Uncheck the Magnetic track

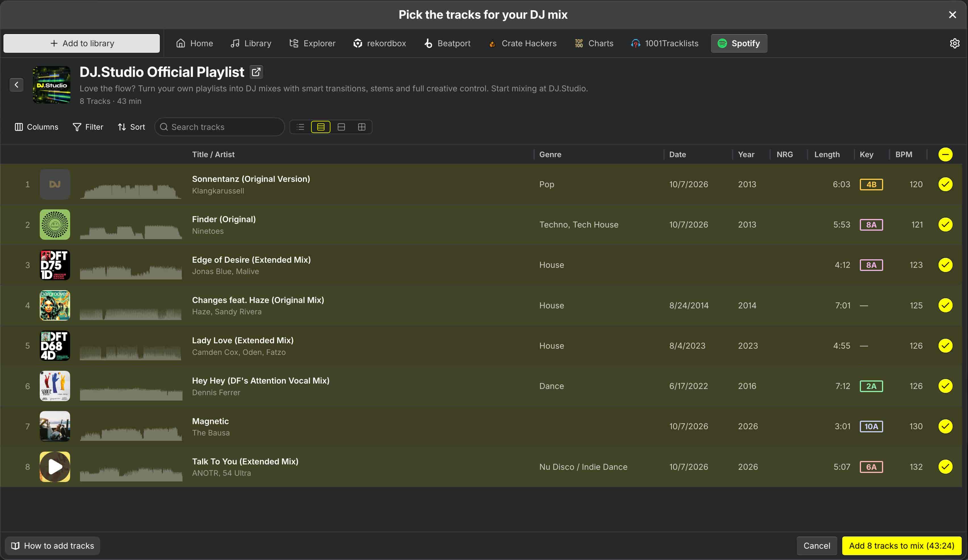coord(945,426)
